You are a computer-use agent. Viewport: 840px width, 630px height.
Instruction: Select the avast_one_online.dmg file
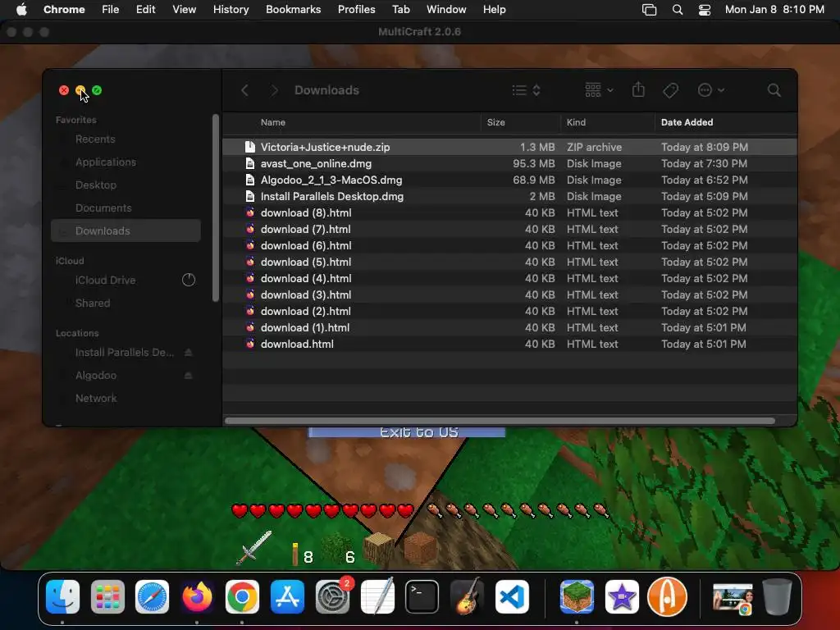(x=509, y=163)
